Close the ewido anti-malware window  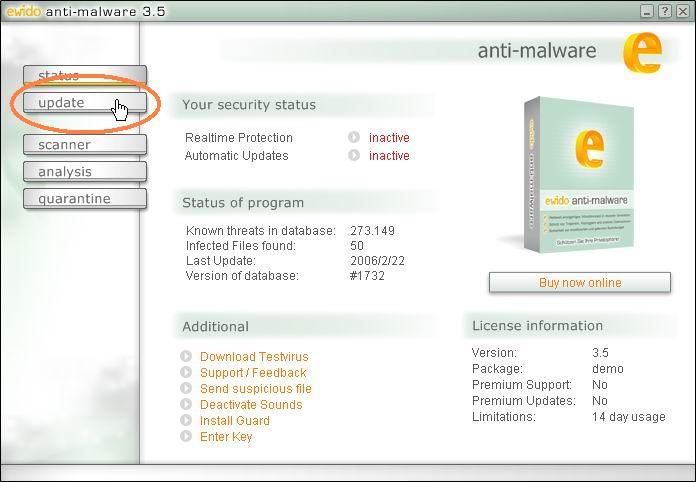[x=683, y=11]
